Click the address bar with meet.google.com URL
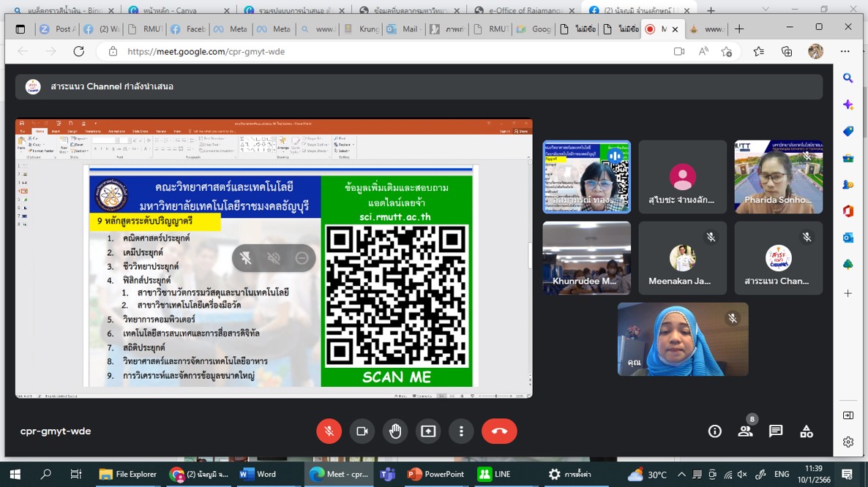This screenshot has width=868, height=487. [387, 51]
